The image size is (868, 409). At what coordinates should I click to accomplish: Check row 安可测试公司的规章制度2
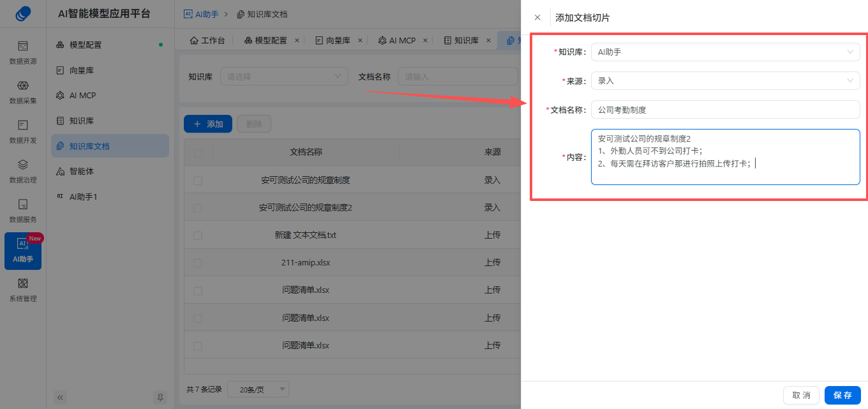click(x=198, y=208)
